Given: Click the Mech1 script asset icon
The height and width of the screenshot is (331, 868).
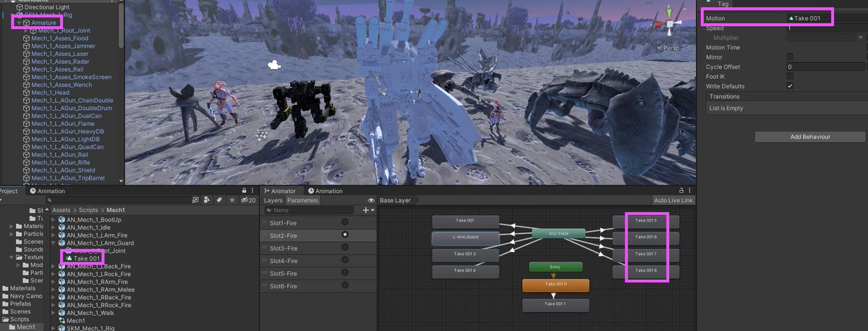Looking at the screenshot, I should 62,320.
